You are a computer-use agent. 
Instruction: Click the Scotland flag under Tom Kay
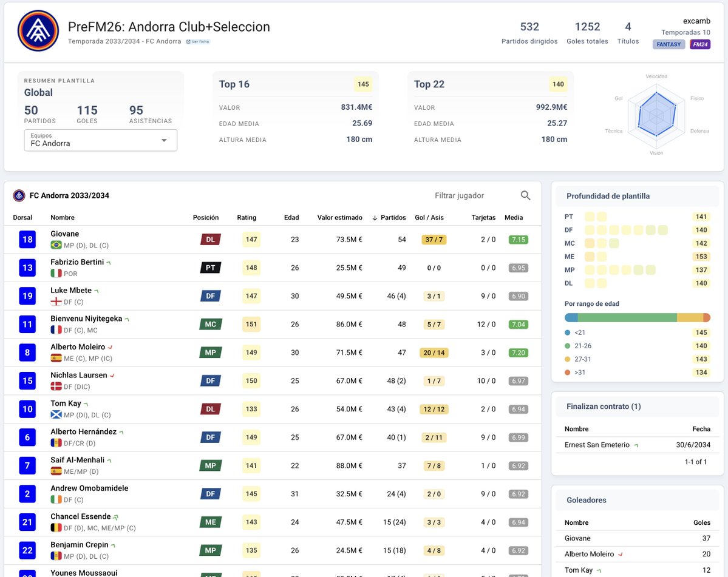(x=56, y=415)
